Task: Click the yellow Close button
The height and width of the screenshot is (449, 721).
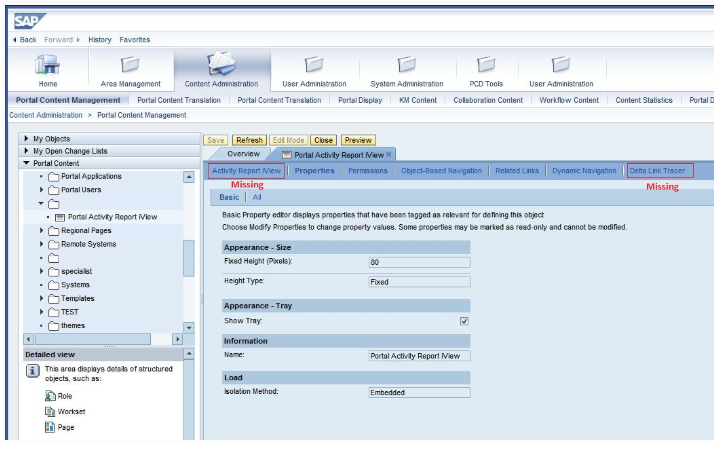Action: pyautogui.click(x=323, y=140)
